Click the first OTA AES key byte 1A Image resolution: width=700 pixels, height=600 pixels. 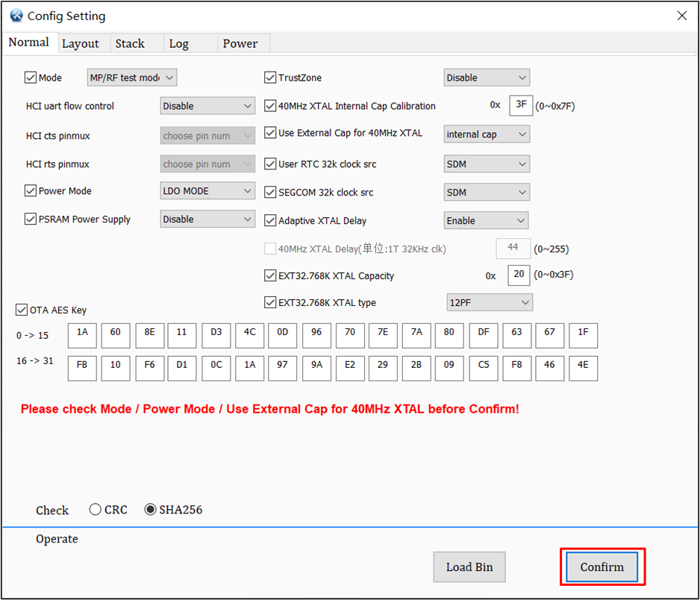82,335
